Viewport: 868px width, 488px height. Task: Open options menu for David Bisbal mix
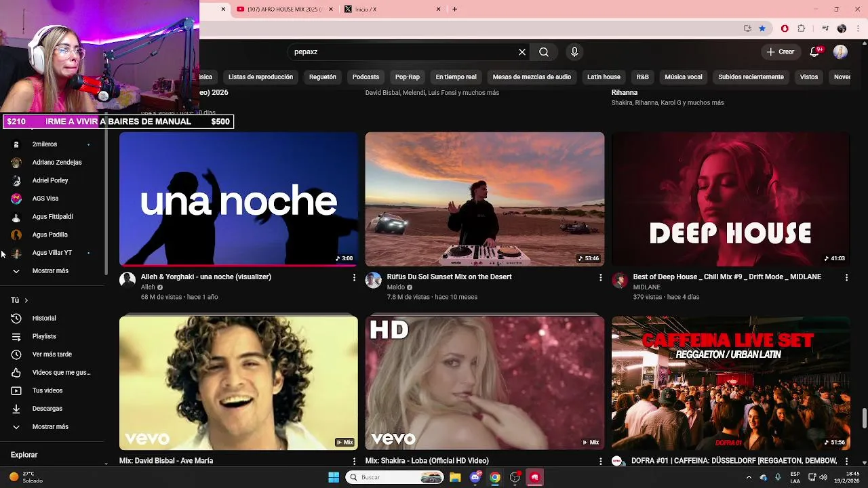(x=354, y=461)
